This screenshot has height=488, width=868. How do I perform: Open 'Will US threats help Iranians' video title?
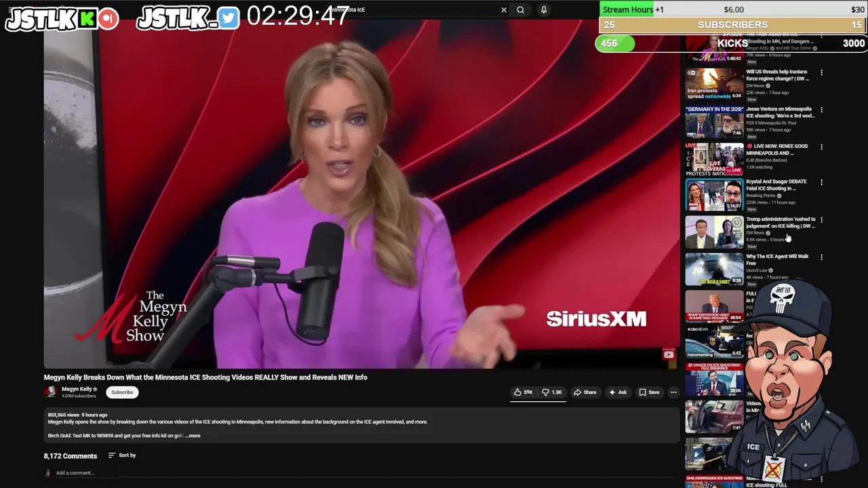coord(778,75)
